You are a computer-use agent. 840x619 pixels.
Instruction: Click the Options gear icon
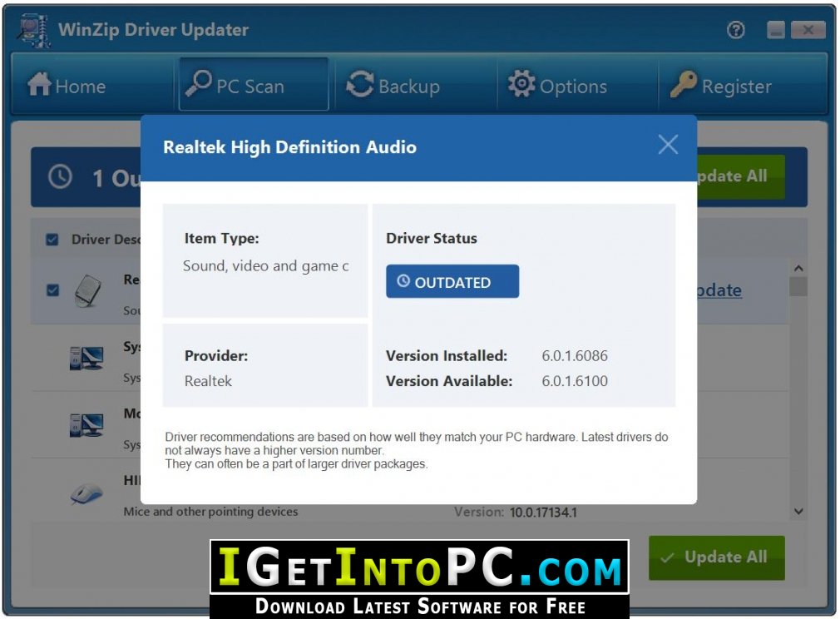tap(521, 83)
